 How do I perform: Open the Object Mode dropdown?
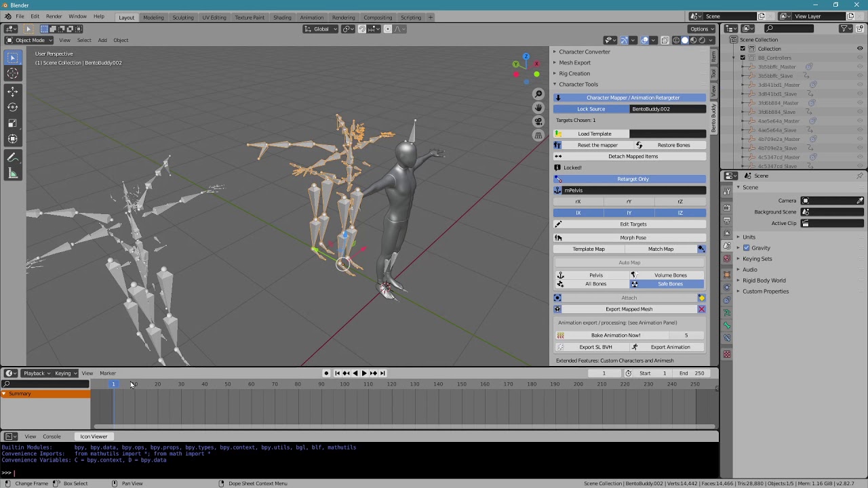[x=28, y=40]
